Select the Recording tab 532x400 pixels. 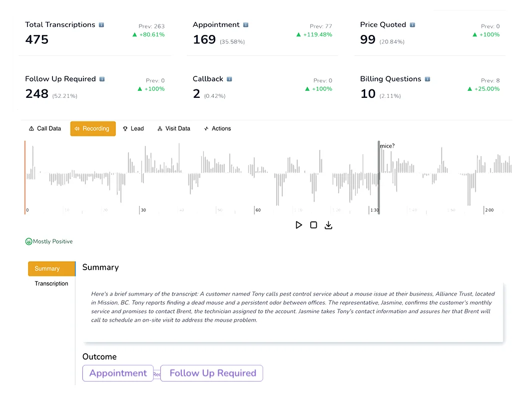click(93, 129)
